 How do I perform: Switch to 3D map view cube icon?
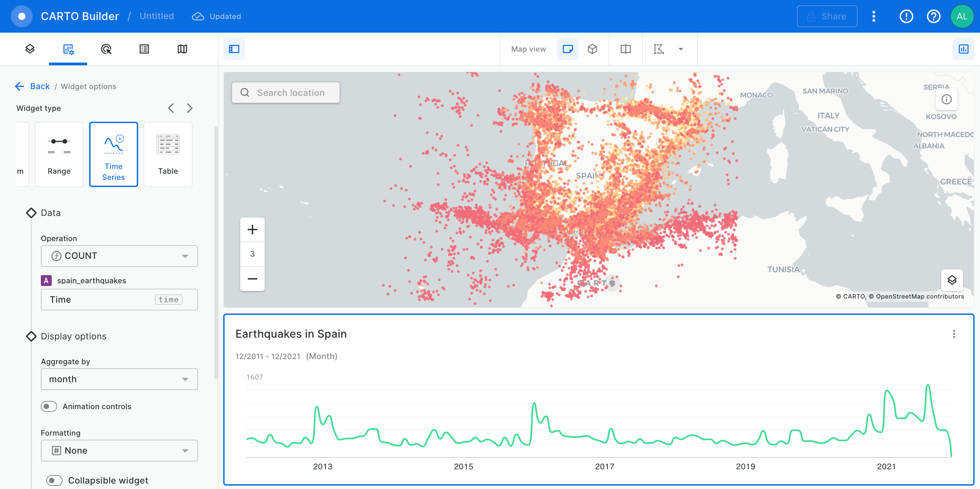592,49
